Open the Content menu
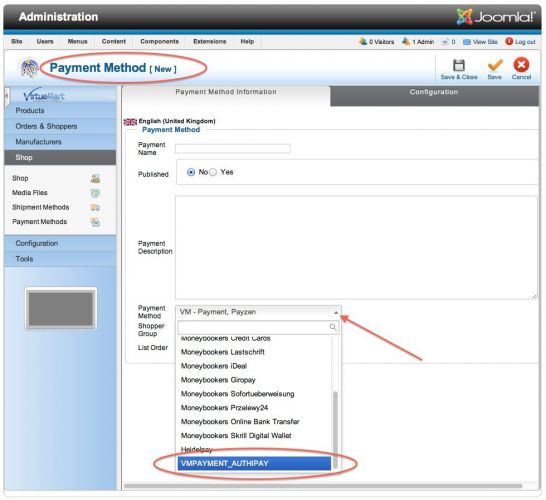 point(114,41)
